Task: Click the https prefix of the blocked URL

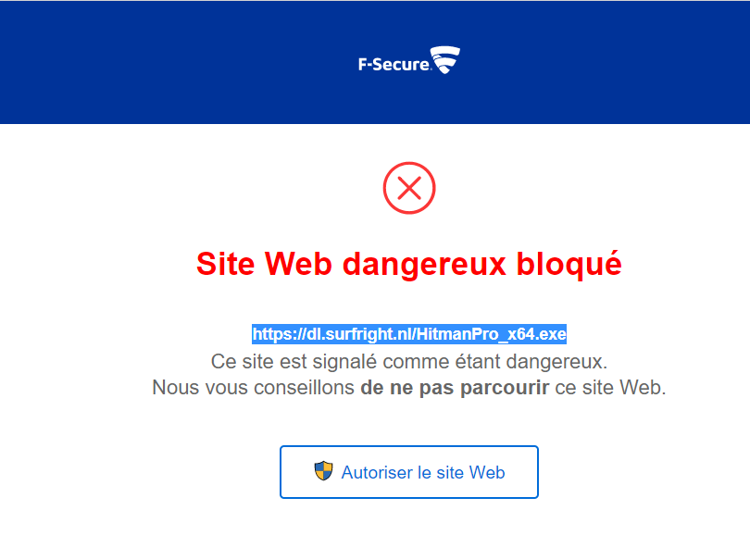Action: tap(272, 333)
